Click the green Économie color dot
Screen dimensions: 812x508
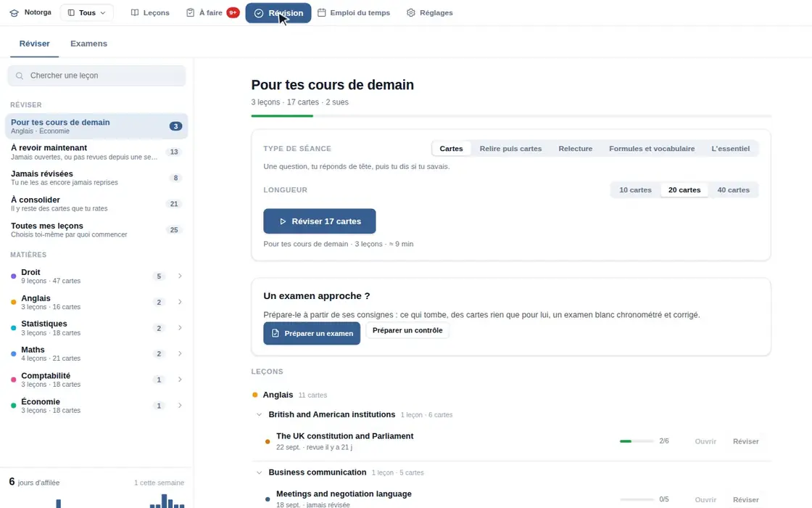pos(14,406)
